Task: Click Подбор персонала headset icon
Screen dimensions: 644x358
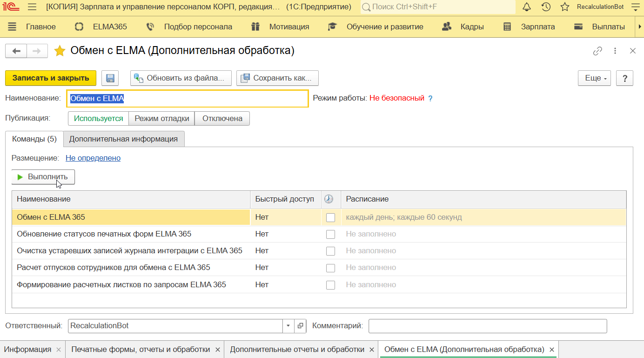Action: pyautogui.click(x=150, y=27)
